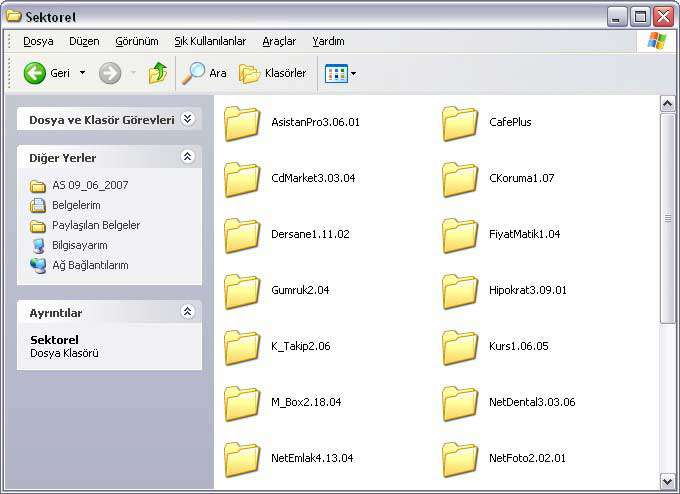
Task: Open the Belgelerim link
Action: click(76, 205)
